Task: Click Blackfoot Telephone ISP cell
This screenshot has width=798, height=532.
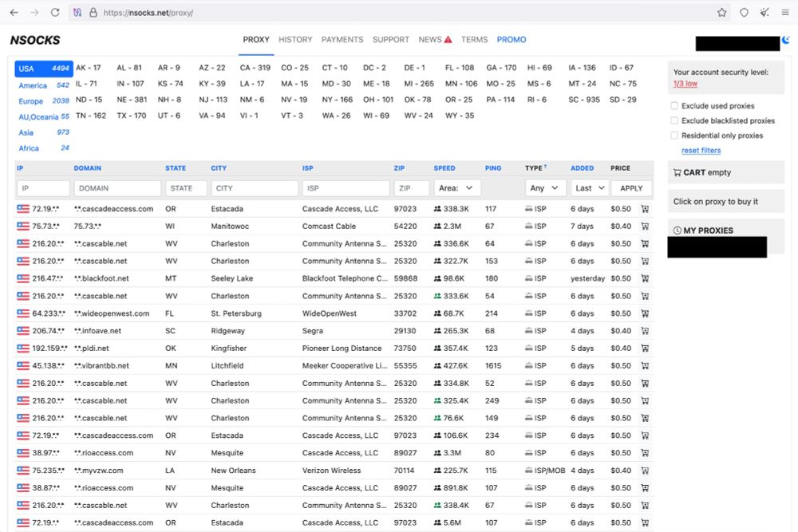Action: coord(345,278)
